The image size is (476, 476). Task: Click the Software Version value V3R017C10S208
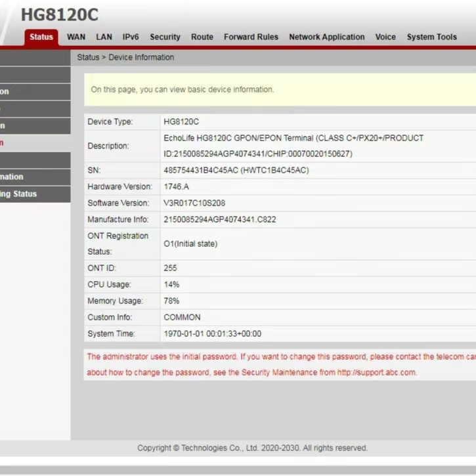(x=194, y=203)
